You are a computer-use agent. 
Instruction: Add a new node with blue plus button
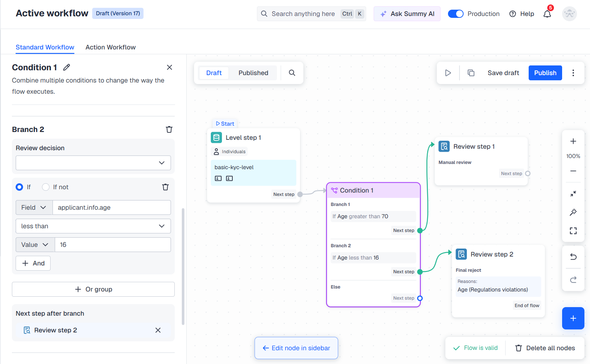point(573,318)
